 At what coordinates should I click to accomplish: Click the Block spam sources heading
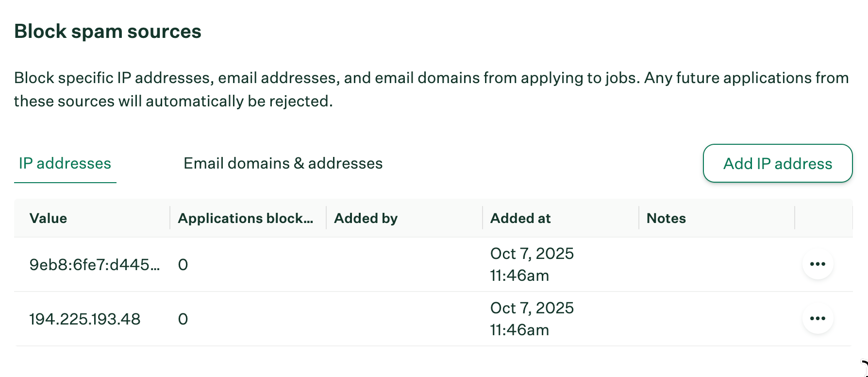(109, 31)
